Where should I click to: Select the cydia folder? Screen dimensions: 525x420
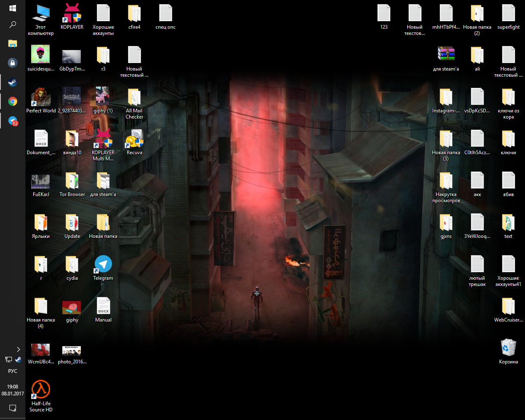click(72, 268)
